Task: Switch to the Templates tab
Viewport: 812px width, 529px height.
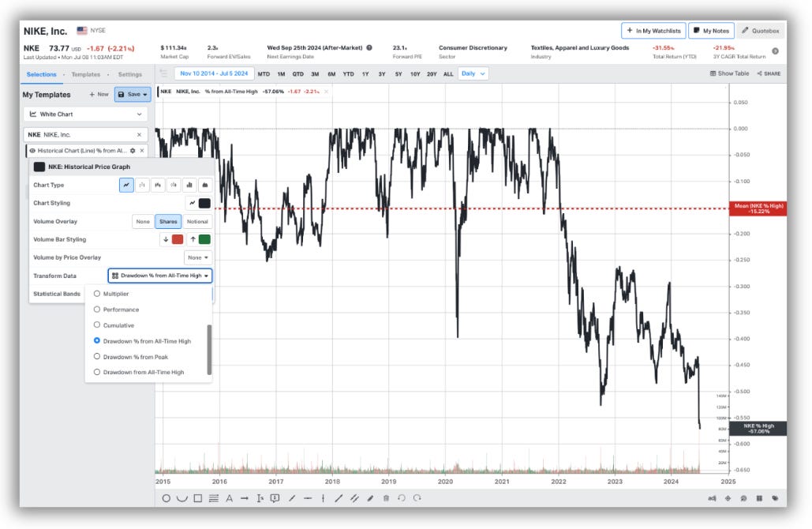Action: pos(85,74)
